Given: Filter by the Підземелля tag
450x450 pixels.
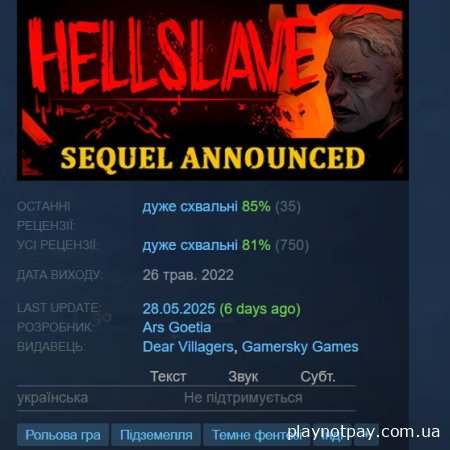Looking at the screenshot, I should pos(156,435).
